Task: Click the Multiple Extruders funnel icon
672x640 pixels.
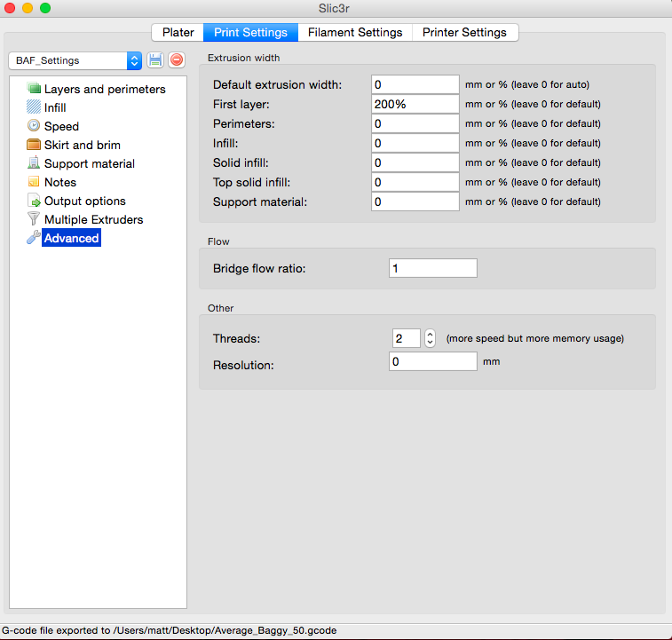Action: 34,219
